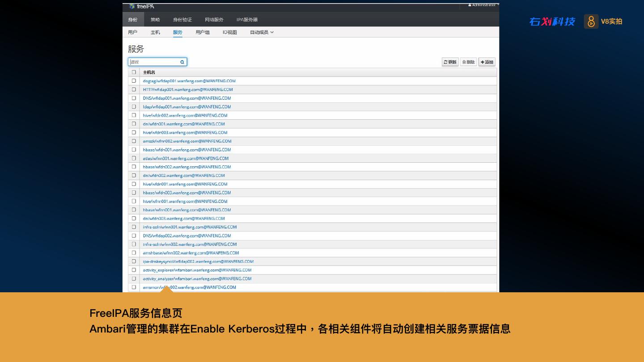Click the DNS/wfldap001.wanfeng.com service link
The height and width of the screenshot is (362, 644).
[187, 98]
